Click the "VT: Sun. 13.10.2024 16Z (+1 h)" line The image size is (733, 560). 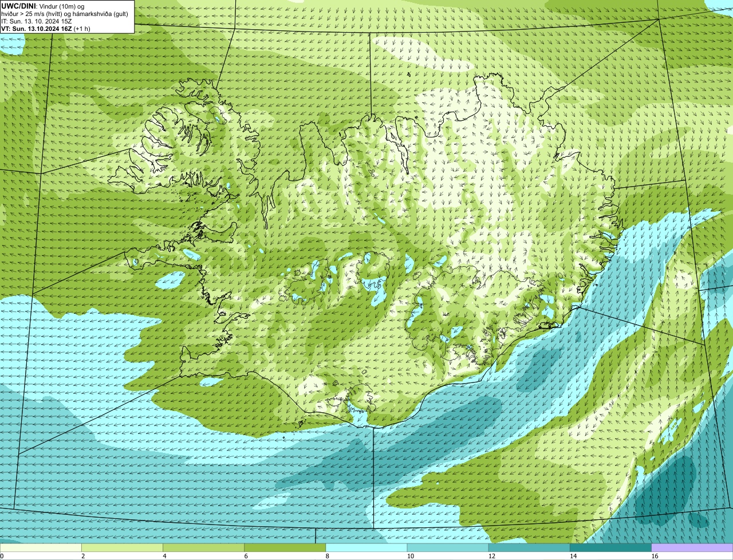tap(46, 29)
